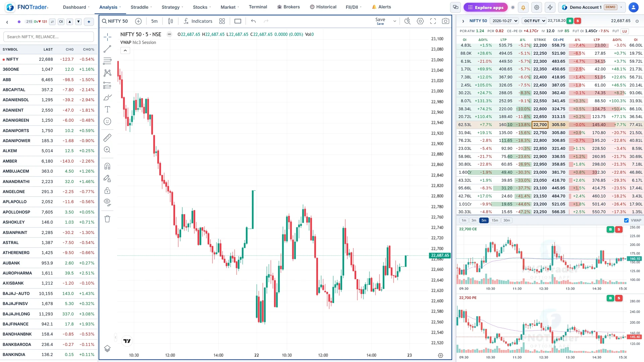Open the emoji icons tool
This screenshot has width=644, height=362.
107,121
